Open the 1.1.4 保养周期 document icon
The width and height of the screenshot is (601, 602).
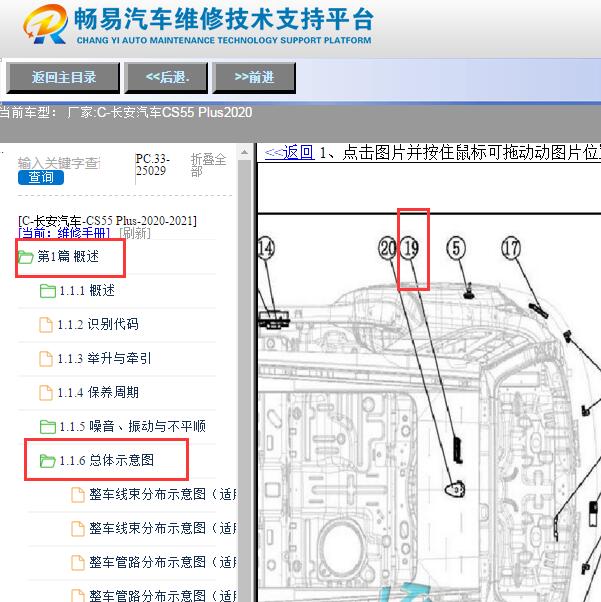point(46,393)
